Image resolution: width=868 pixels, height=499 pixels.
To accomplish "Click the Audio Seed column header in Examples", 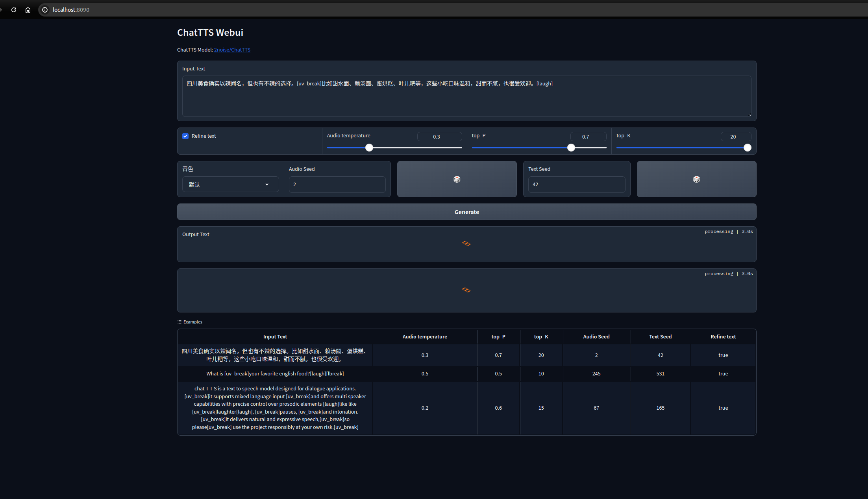I will [x=596, y=337].
